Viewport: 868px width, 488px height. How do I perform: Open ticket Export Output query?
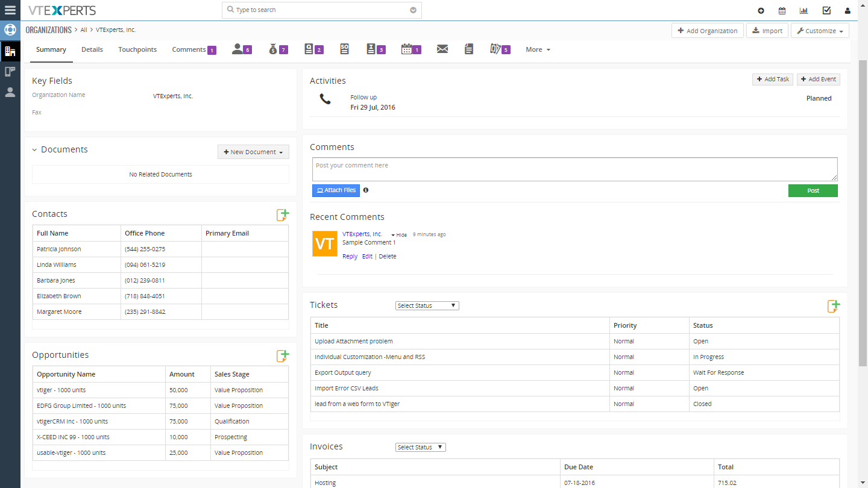coord(343,373)
